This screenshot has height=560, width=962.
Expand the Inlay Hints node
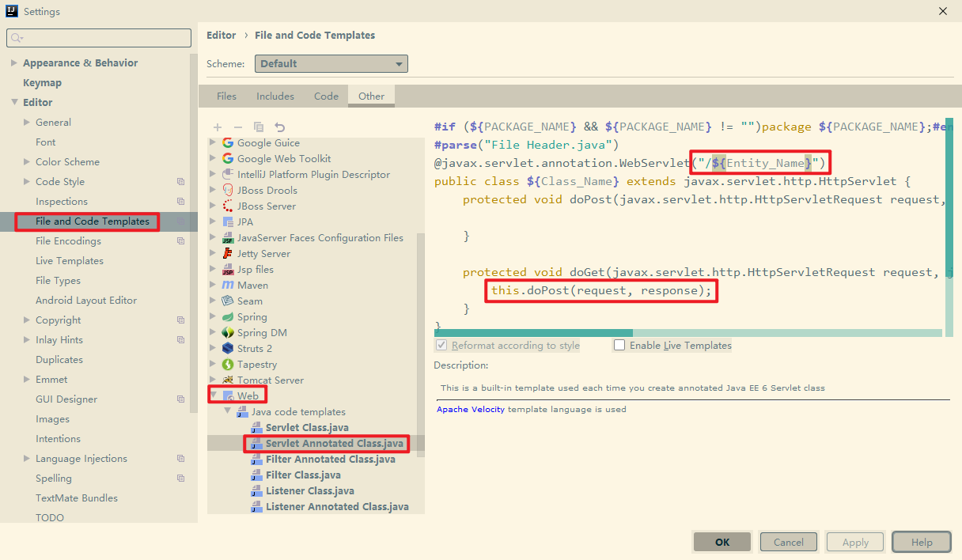27,340
